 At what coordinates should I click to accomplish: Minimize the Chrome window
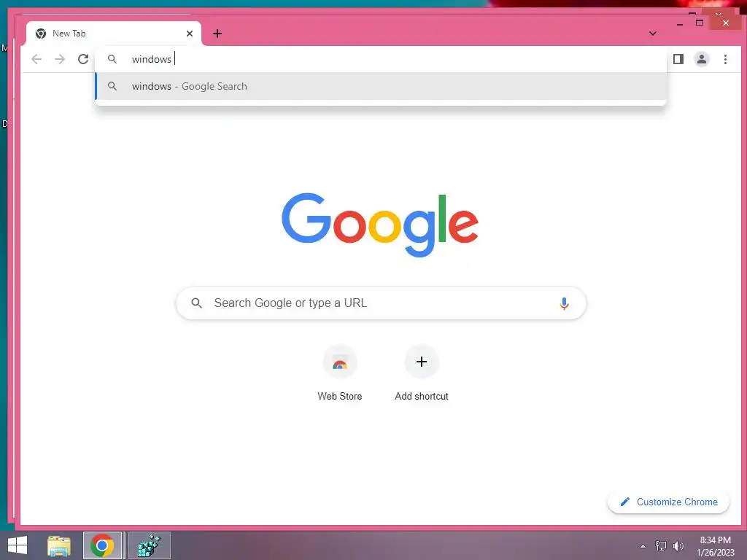click(x=680, y=23)
